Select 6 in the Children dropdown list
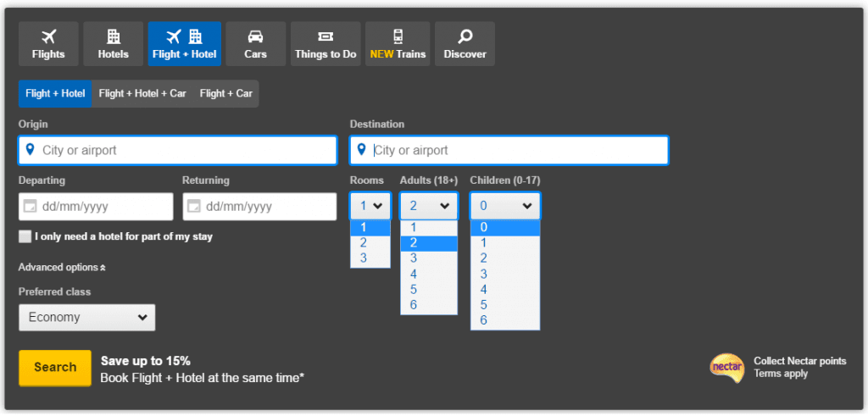Viewport: 868px width, 416px height. (484, 320)
